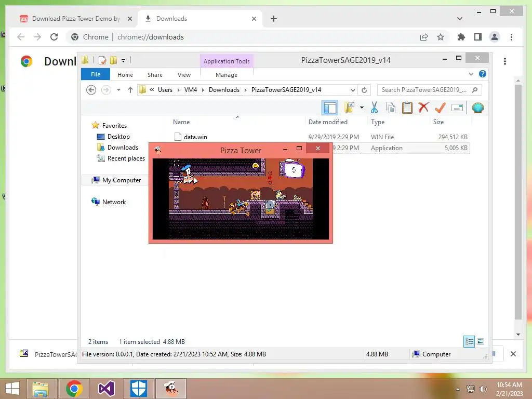532x399 pixels.
Task: Select My Computer in navigation pane
Action: (121, 180)
